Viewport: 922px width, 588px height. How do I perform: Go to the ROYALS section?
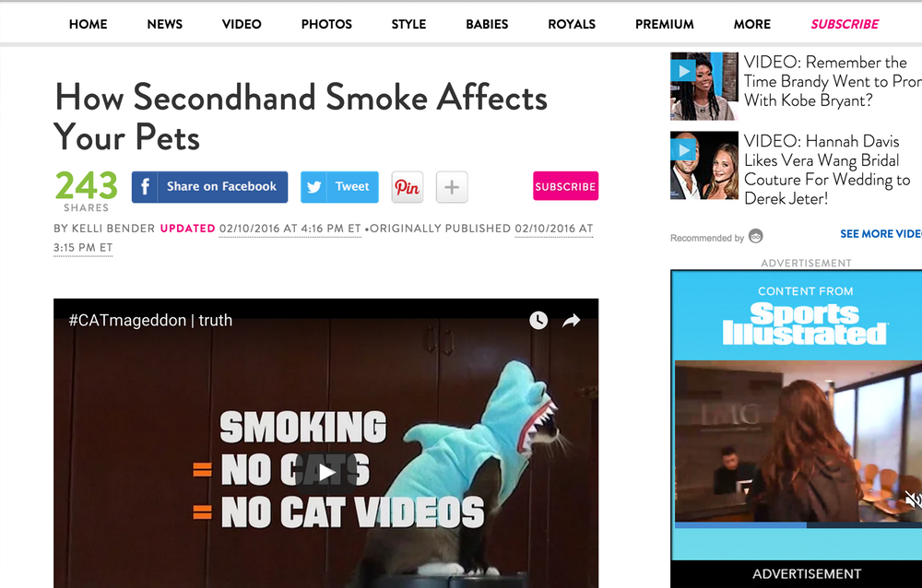point(572,24)
